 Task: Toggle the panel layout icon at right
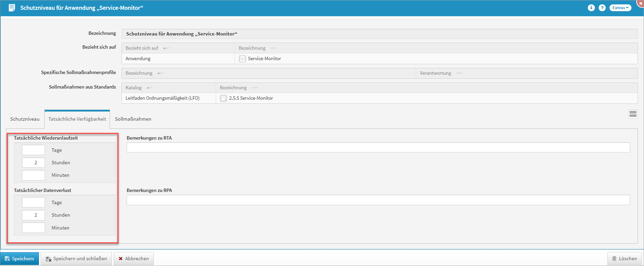point(633,114)
